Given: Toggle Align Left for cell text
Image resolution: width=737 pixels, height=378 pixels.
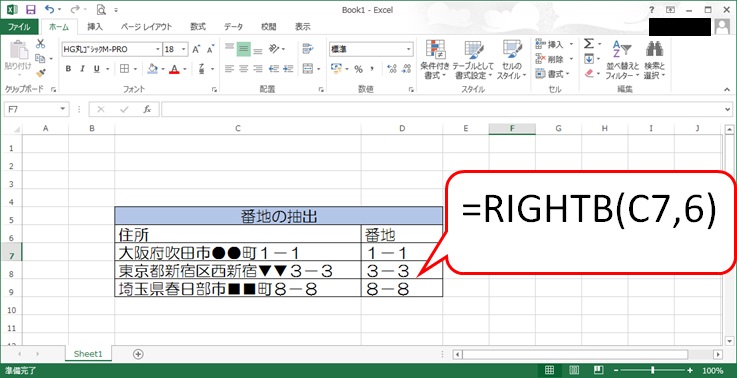Looking at the screenshot, I should pyautogui.click(x=229, y=69).
